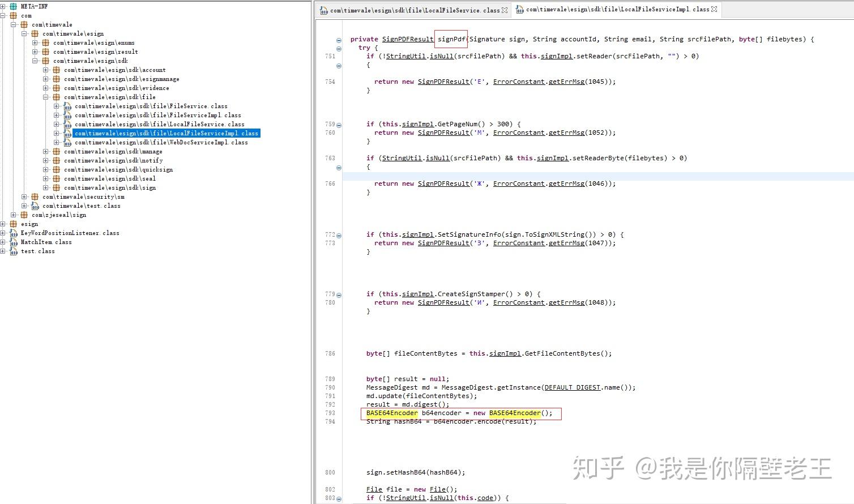Click the test.class file icon
Image resolution: width=854 pixels, height=504 pixels.
pyautogui.click(x=13, y=251)
